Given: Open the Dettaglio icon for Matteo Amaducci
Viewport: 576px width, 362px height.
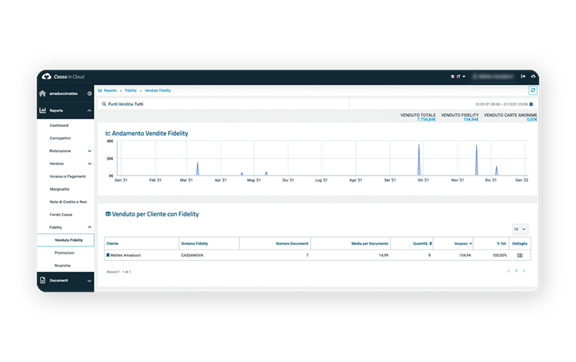Looking at the screenshot, I should [520, 255].
